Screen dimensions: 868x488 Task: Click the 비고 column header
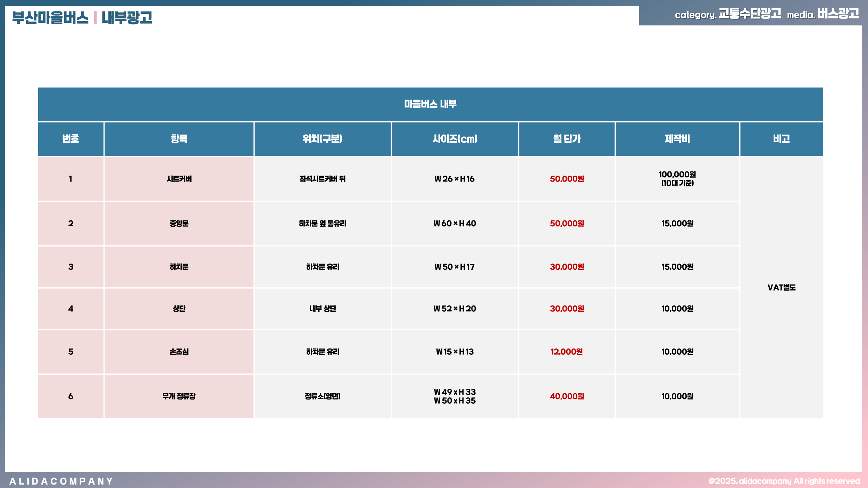pyautogui.click(x=781, y=139)
